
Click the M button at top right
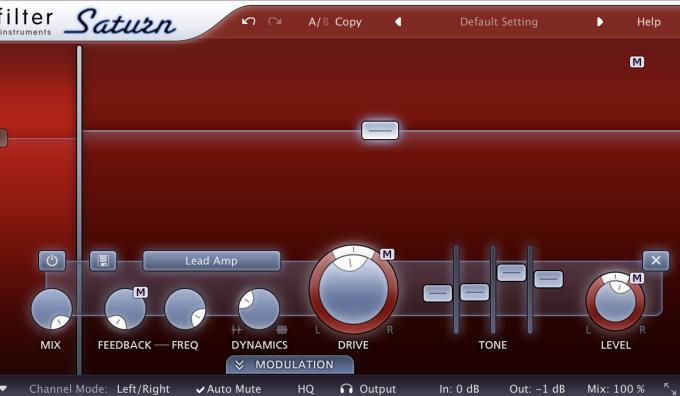tap(637, 62)
